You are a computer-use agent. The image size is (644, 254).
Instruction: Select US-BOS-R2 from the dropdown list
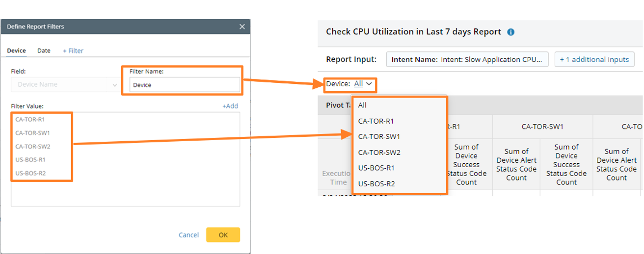click(x=376, y=183)
